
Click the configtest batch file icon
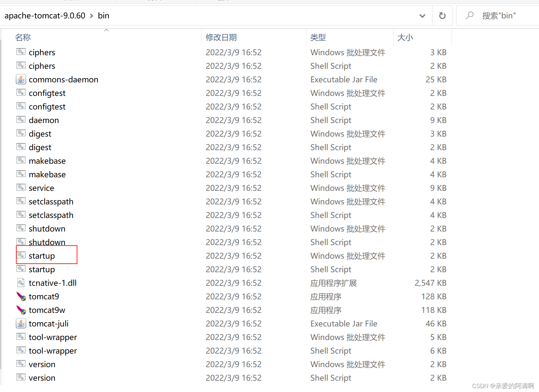[x=21, y=92]
